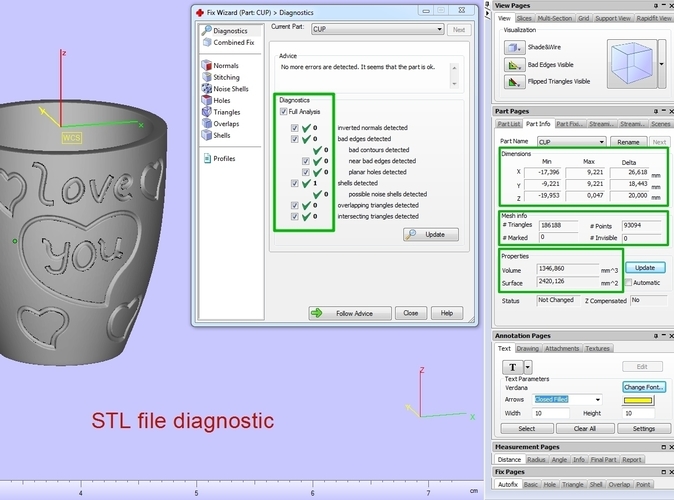Click the Help button

(x=447, y=313)
